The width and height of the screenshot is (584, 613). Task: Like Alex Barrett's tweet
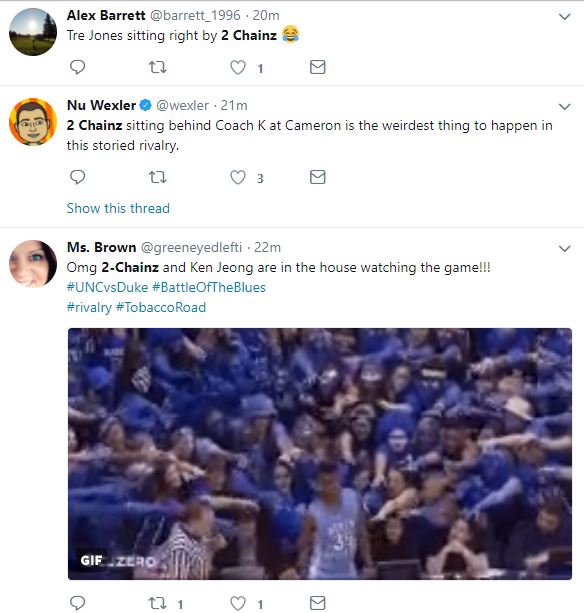(x=238, y=67)
